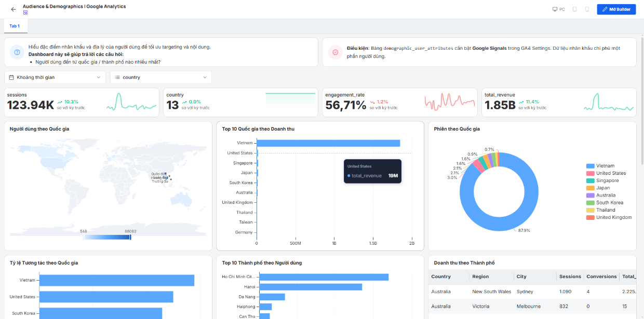
Task: Click the total_revenue green upward trend arrow
Action: point(521,102)
